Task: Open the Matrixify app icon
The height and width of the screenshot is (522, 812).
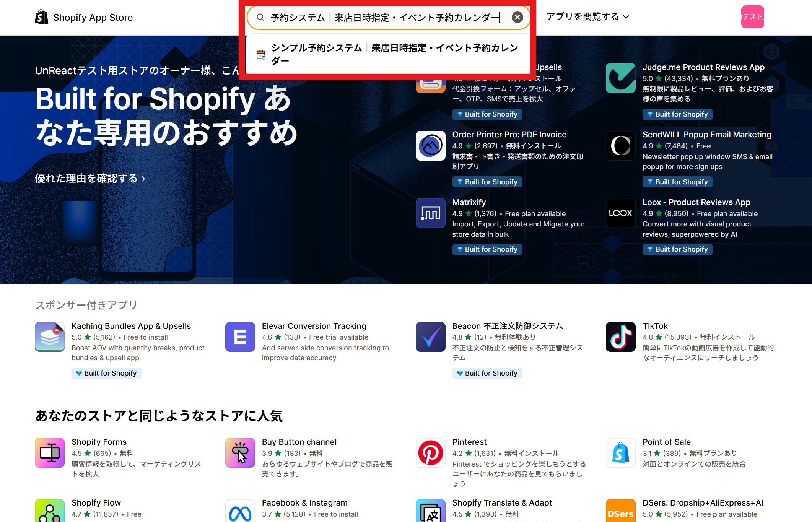Action: [430, 213]
